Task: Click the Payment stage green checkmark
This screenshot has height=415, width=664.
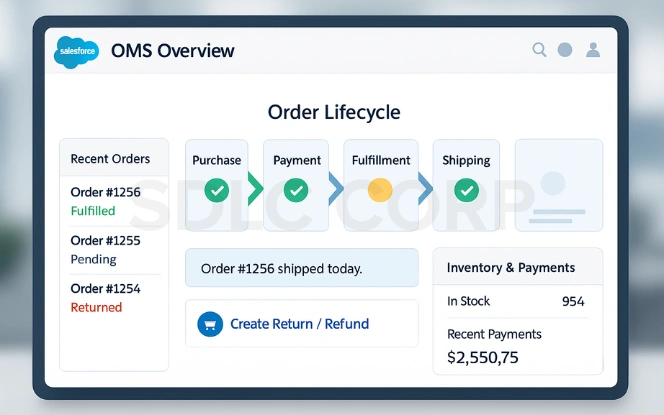Action: (x=295, y=189)
